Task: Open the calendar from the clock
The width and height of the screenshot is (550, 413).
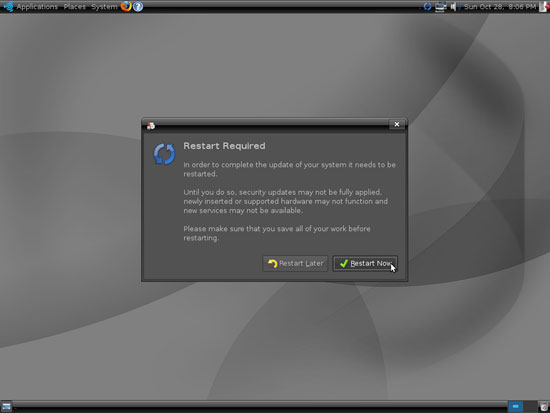Action: point(499,7)
